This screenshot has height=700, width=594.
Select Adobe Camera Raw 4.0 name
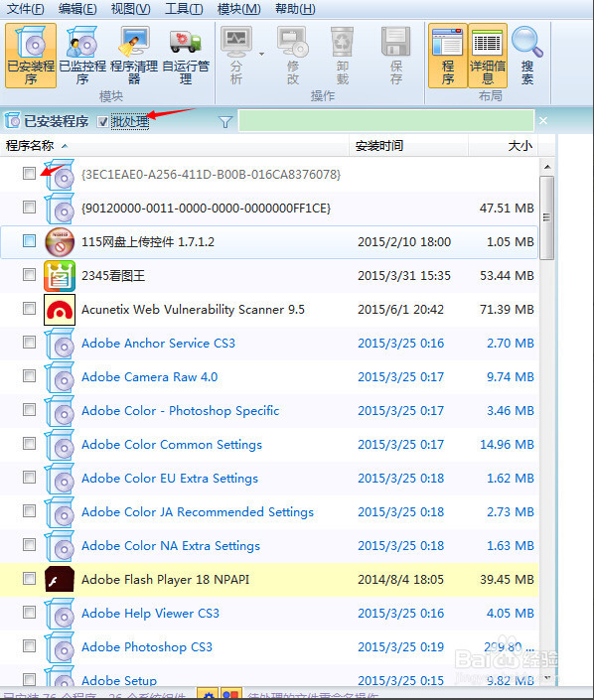point(149,377)
